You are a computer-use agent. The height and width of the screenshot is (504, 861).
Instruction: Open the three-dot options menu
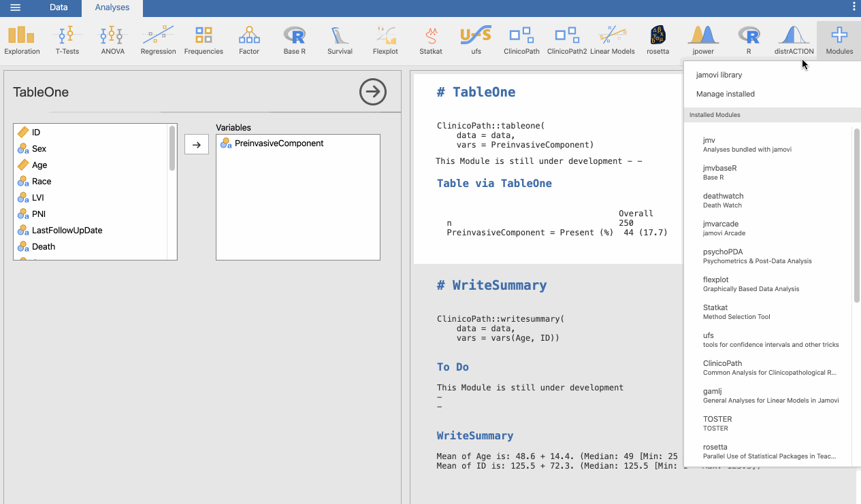coord(854,7)
